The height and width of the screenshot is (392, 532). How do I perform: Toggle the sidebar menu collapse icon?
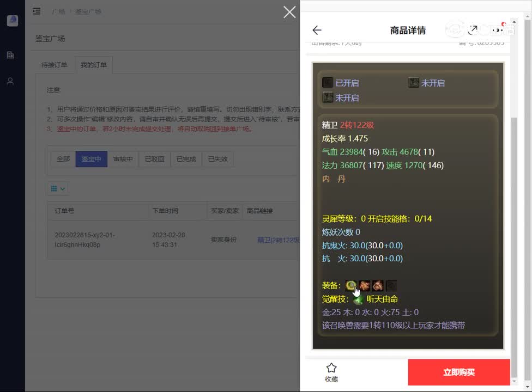(37, 11)
